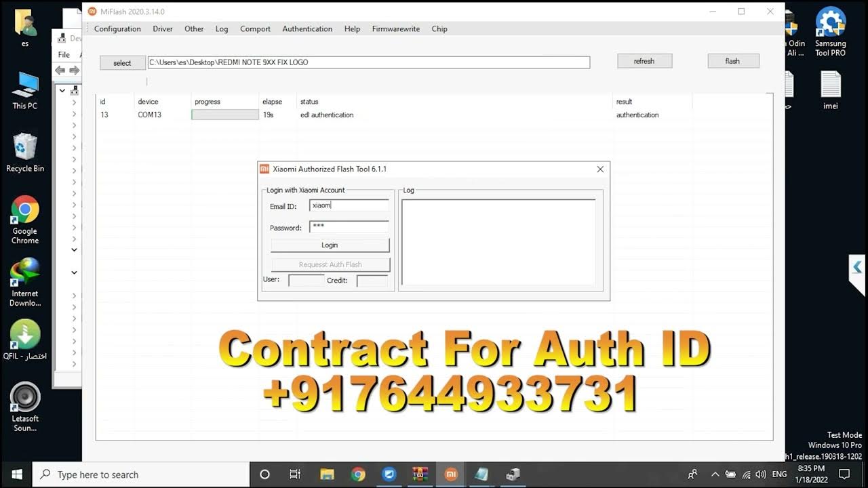Image resolution: width=868 pixels, height=488 pixels.
Task: Open the Driver menu
Action: (163, 29)
